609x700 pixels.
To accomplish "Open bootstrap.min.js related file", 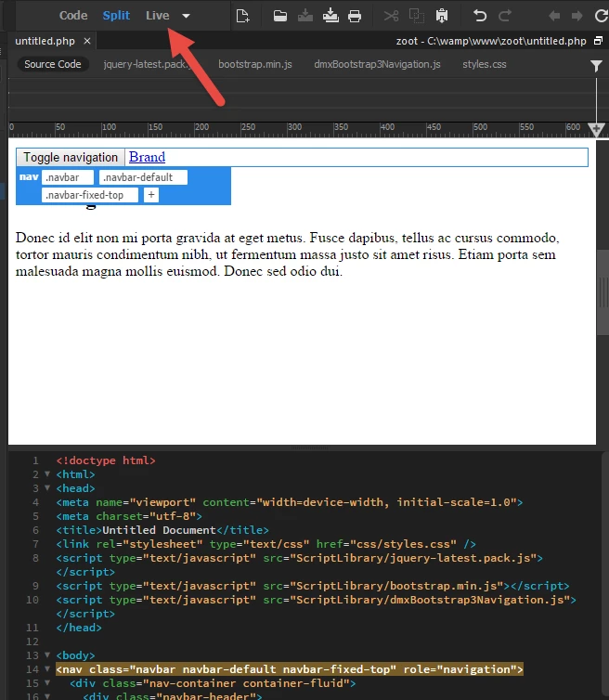I will (x=255, y=64).
